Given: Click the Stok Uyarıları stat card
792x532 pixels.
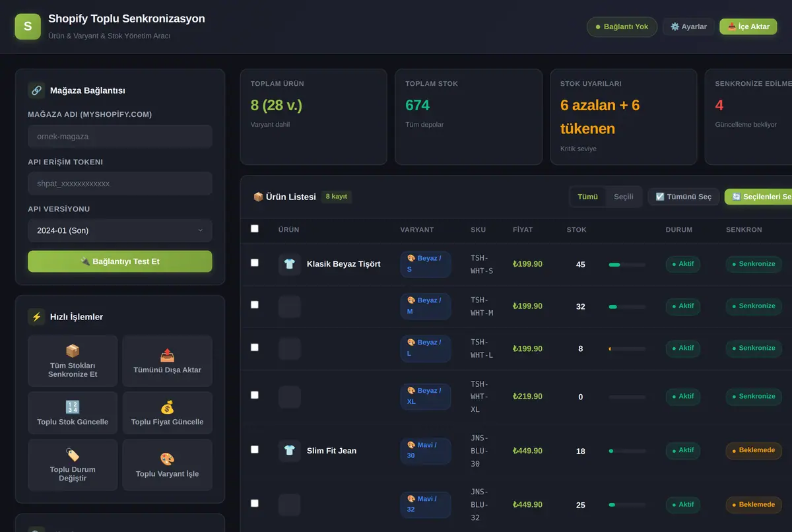Looking at the screenshot, I should pos(624,117).
